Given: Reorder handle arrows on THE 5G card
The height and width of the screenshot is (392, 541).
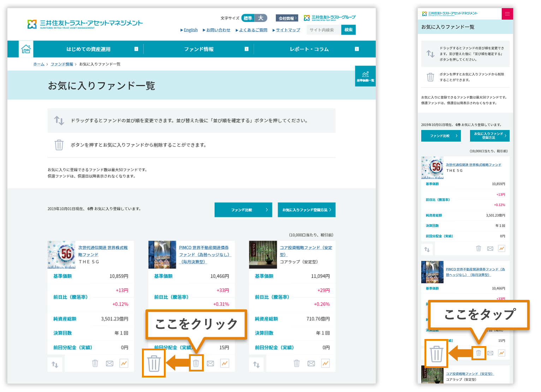Looking at the screenshot, I should pyautogui.click(x=55, y=364).
